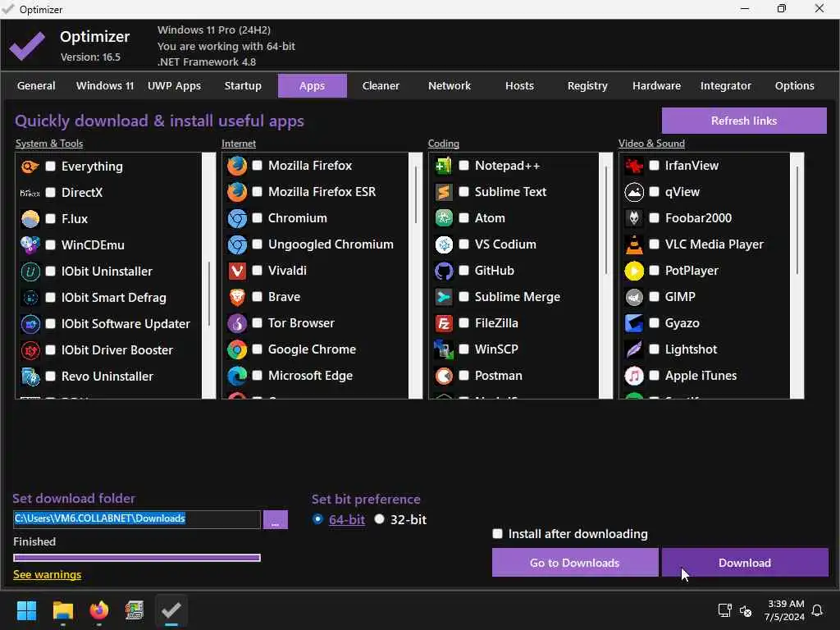Click the Vivaldi icon
The image size is (840, 630).
(237, 271)
